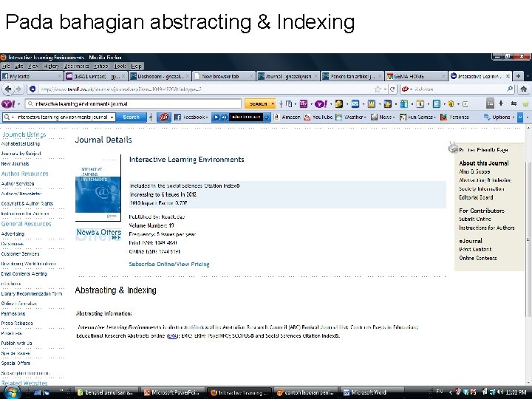Click the News toolbar button

pos(383,117)
